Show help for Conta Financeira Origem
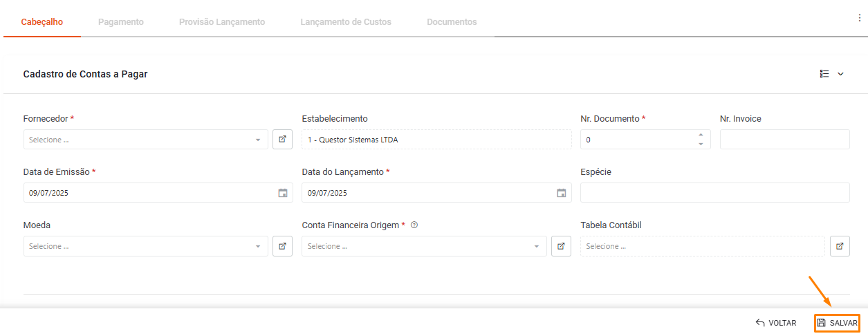This screenshot has height=336, width=868. [x=414, y=225]
